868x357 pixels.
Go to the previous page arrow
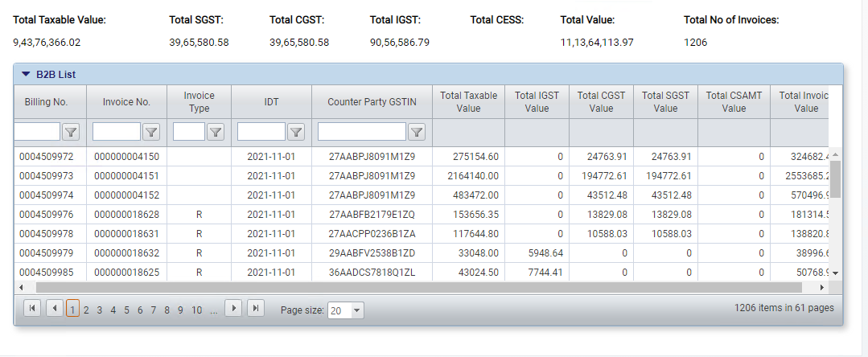(54, 308)
